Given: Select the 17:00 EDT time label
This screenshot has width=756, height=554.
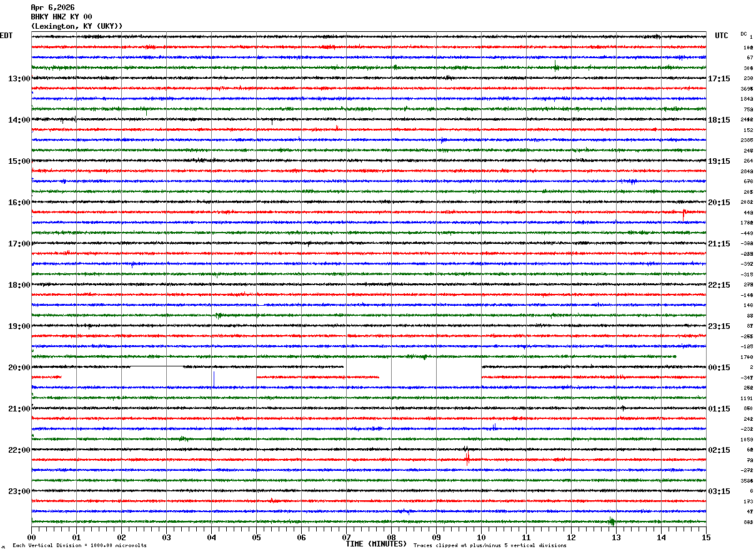Looking at the screenshot, I should tap(19, 244).
